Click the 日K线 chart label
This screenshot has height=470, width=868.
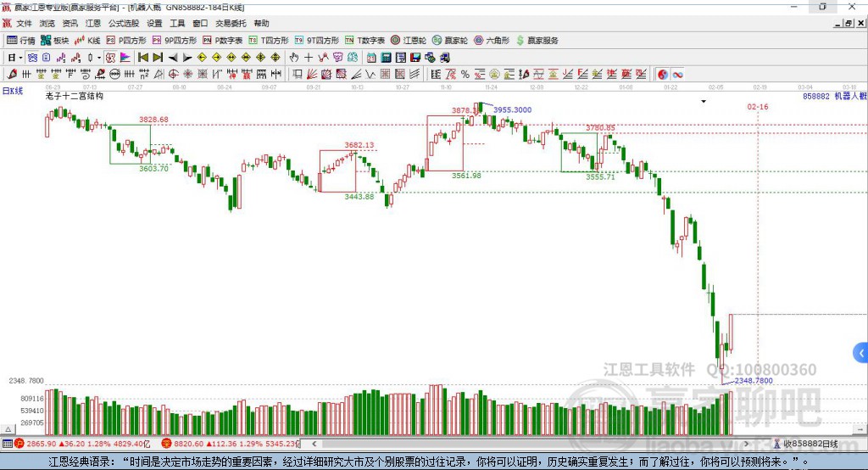(13, 91)
